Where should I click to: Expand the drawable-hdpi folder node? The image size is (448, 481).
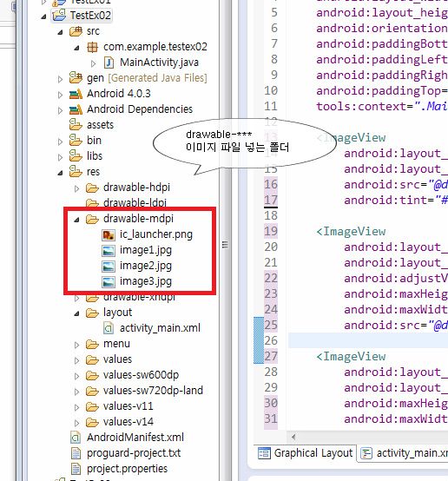76,188
